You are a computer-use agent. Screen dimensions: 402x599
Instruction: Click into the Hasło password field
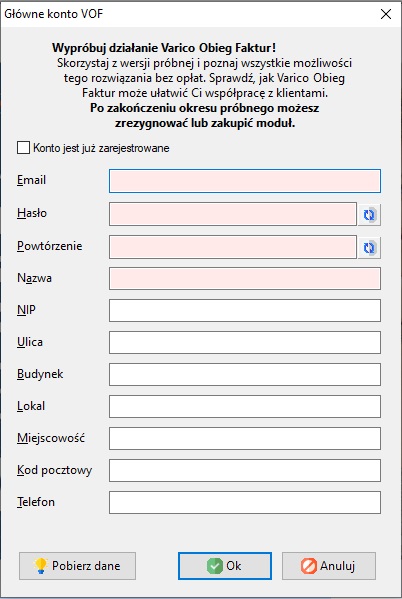click(233, 214)
